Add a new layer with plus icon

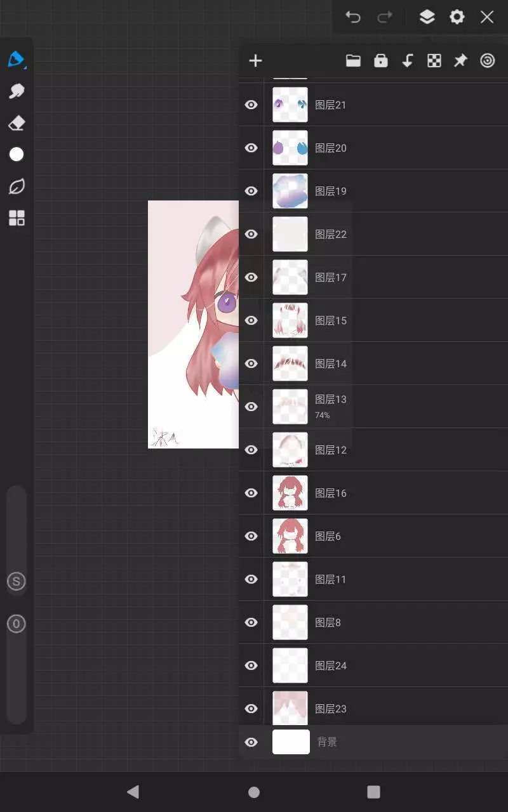click(255, 61)
